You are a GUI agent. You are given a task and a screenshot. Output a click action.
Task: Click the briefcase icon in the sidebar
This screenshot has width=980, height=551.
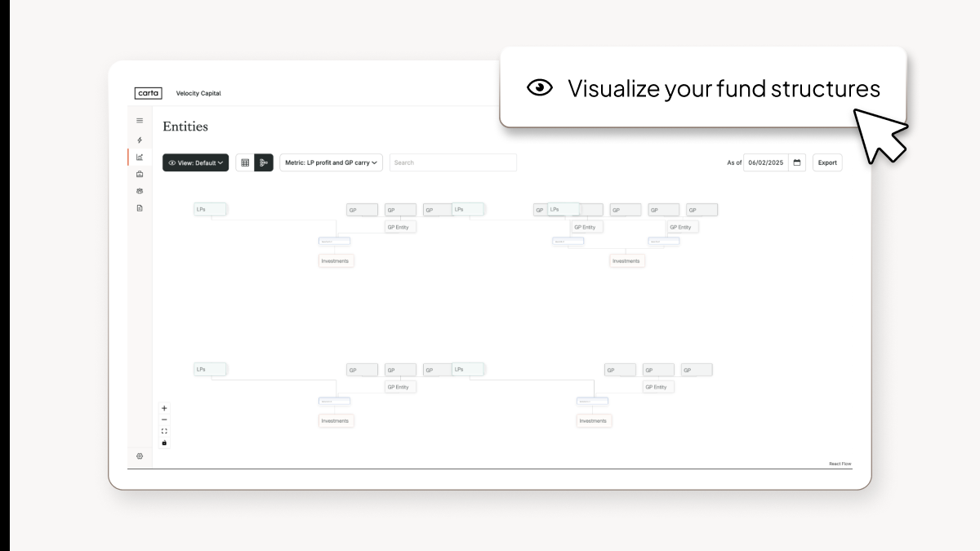(x=140, y=174)
